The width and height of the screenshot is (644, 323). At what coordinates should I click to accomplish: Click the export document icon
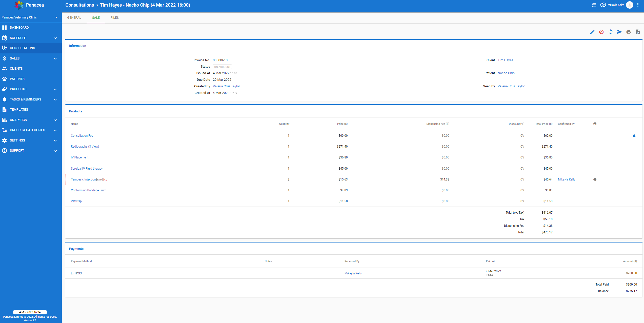point(638,32)
